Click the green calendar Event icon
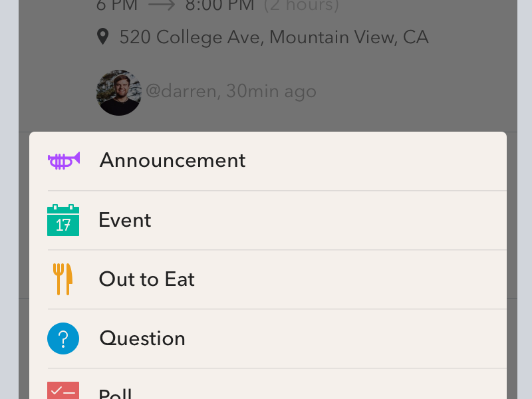 tap(63, 219)
